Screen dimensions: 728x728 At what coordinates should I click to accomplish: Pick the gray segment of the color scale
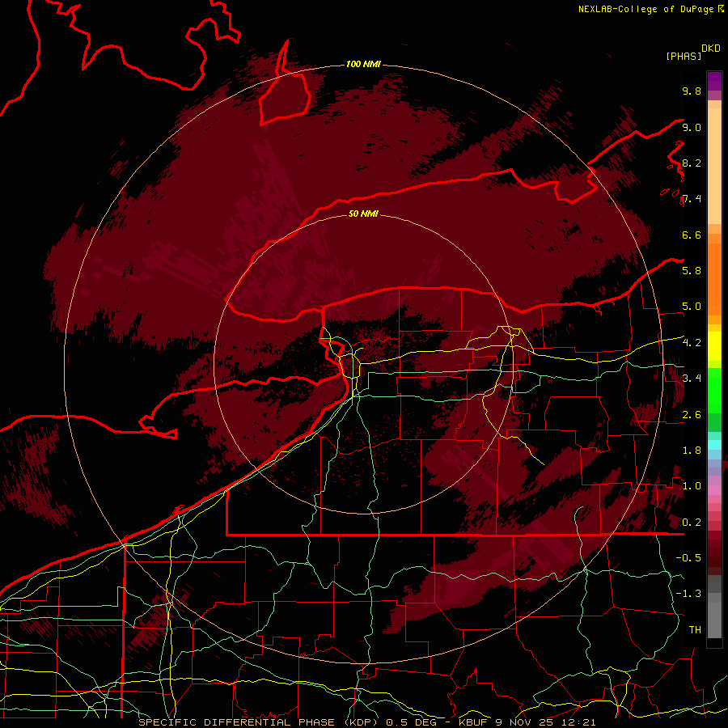click(714, 616)
